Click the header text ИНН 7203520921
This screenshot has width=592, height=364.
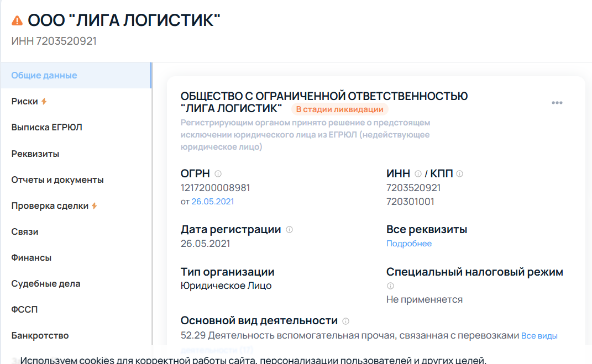[x=54, y=41]
